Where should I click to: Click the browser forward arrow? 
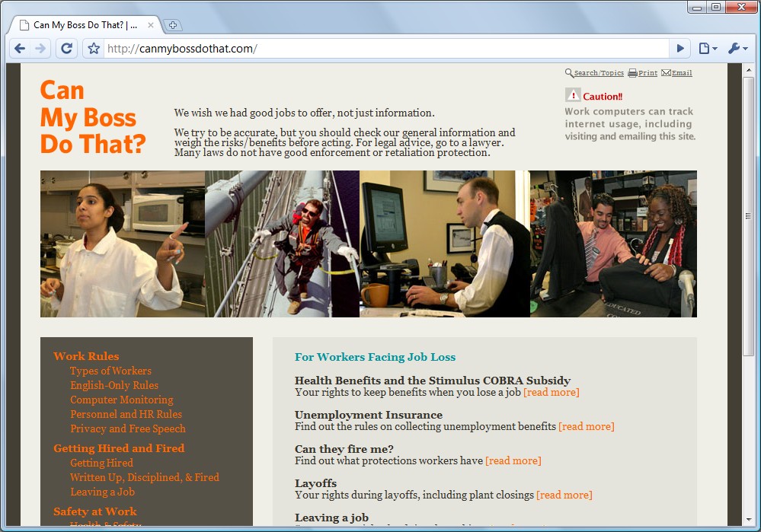(40, 49)
